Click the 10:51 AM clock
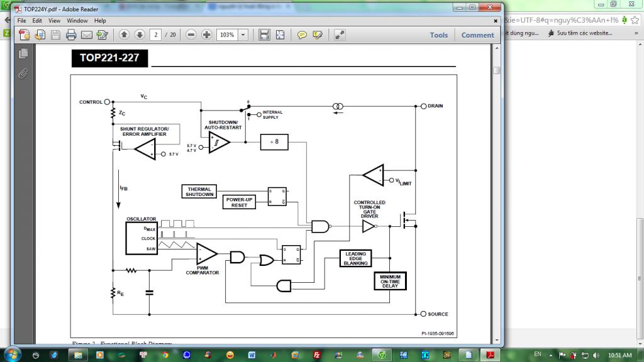644x362 pixels. 619,355
